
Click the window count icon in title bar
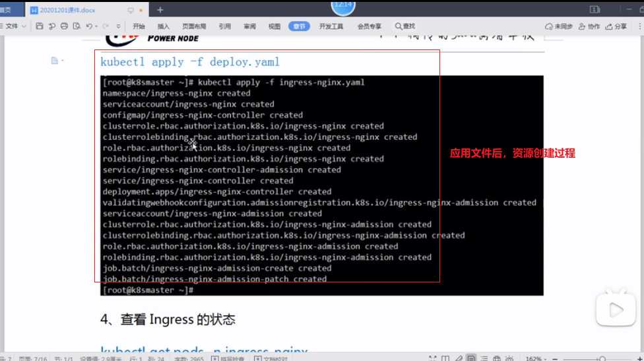pyautogui.click(x=595, y=9)
